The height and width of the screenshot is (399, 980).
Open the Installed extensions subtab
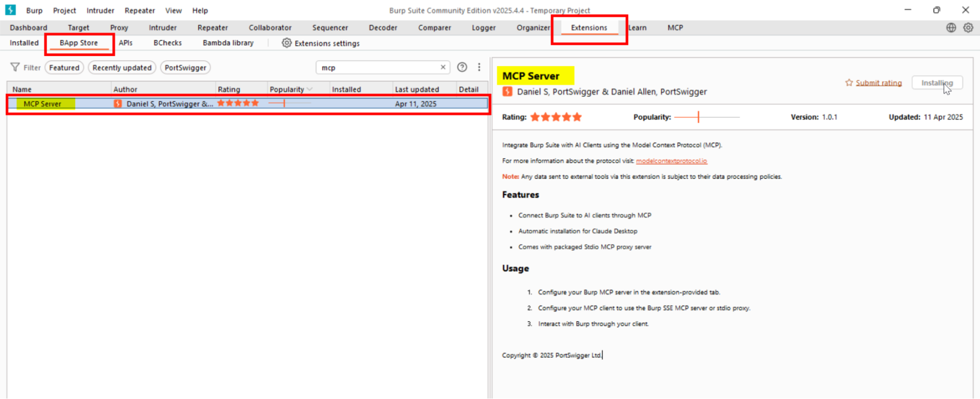pyautogui.click(x=24, y=43)
